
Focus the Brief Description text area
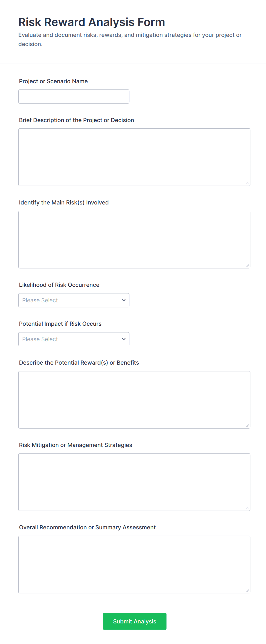pyautogui.click(x=134, y=157)
